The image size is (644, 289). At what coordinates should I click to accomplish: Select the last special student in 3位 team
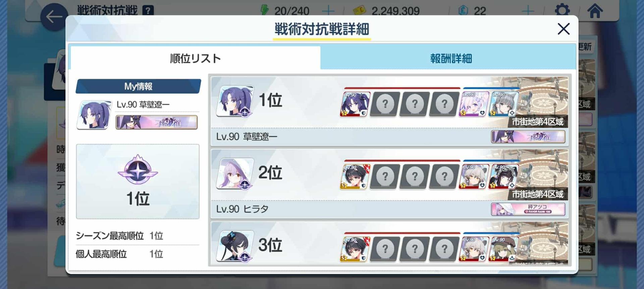(x=503, y=249)
